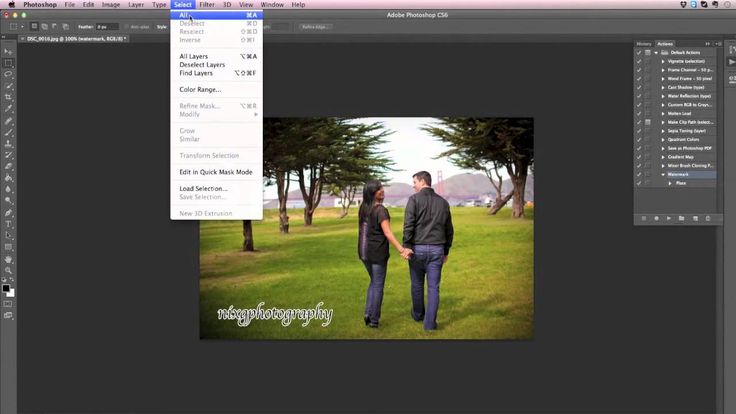Choose Load Selection in Select menu
Viewport: 736px width, 414px height.
216,189
